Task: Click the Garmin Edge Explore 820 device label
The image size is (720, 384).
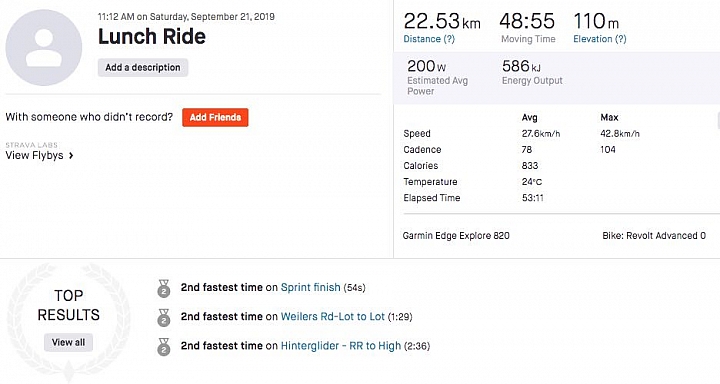Action: pyautogui.click(x=456, y=236)
